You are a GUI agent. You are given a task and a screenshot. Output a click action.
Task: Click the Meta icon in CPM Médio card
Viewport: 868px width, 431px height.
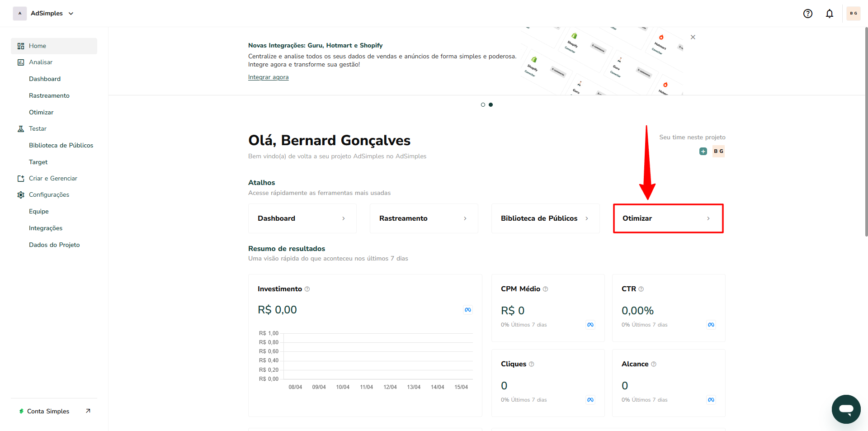coord(590,325)
